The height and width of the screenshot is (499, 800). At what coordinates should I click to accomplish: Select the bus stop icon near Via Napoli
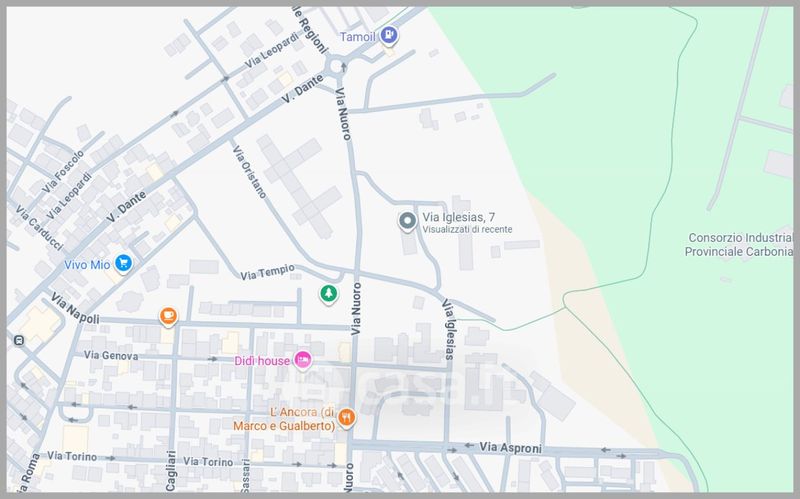coord(19,340)
